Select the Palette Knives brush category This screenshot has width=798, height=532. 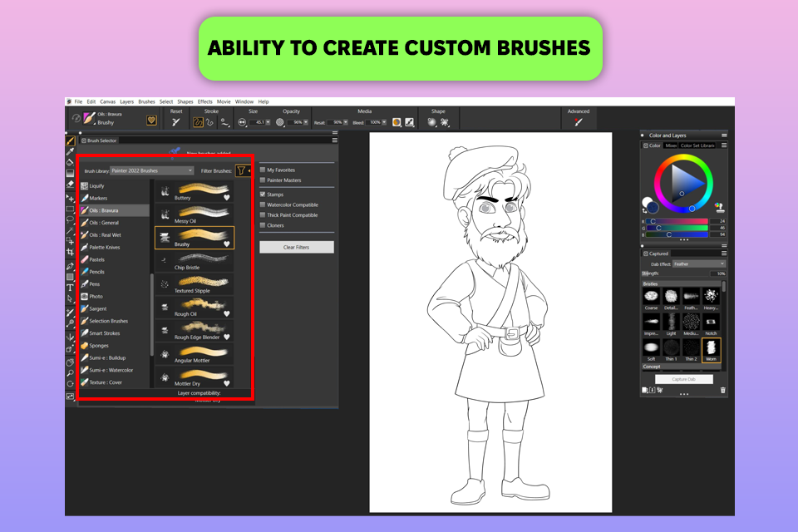pyautogui.click(x=114, y=247)
